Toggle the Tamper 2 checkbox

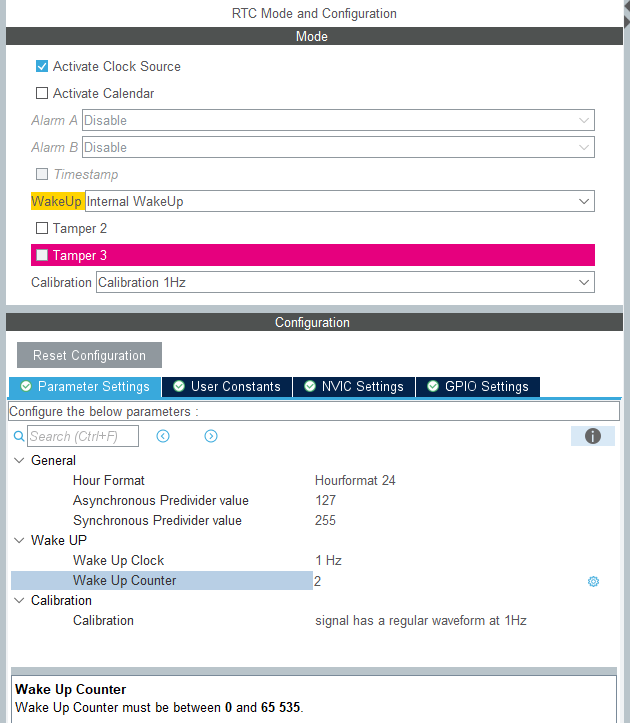(x=42, y=229)
